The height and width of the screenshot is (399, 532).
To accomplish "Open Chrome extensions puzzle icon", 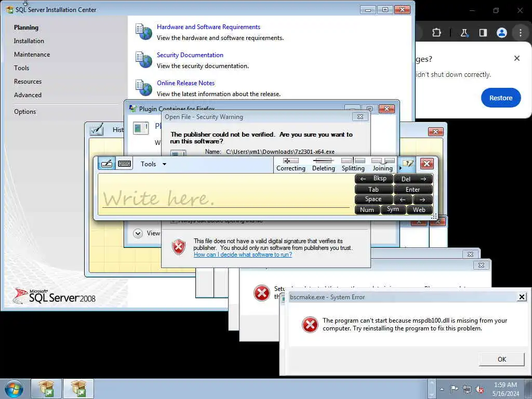I will (x=436, y=33).
